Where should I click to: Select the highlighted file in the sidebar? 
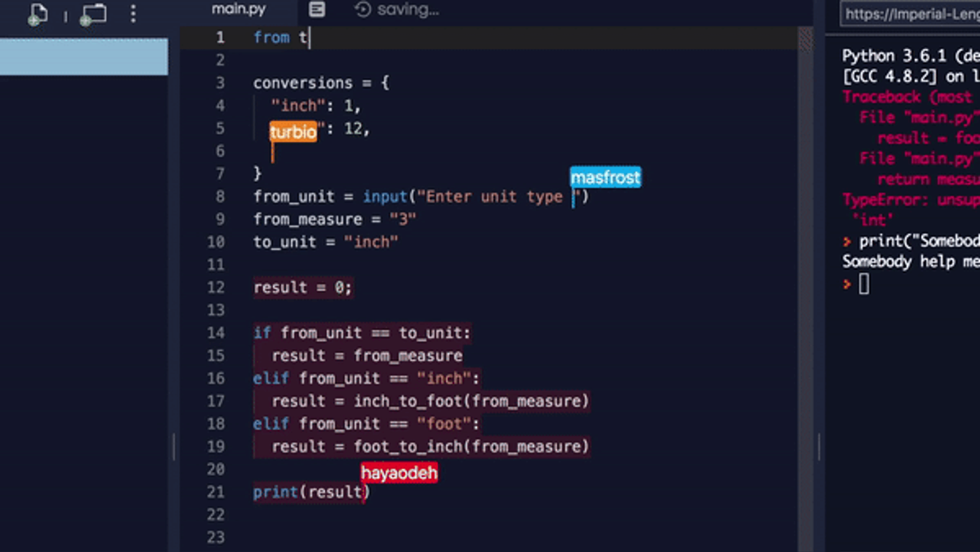[84, 56]
